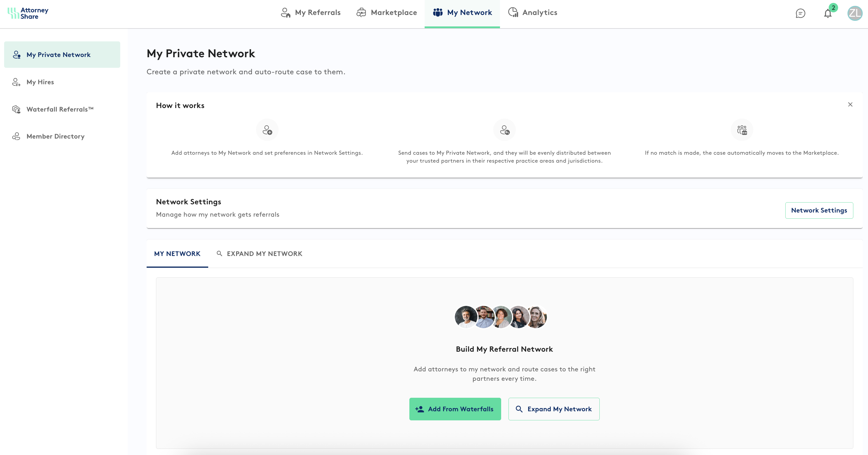Click the Marketplace fallback step icon

point(742,130)
